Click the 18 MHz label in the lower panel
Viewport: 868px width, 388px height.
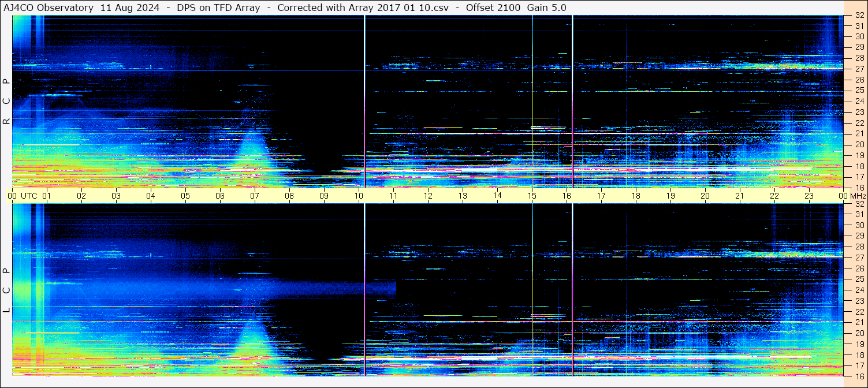pos(859,355)
